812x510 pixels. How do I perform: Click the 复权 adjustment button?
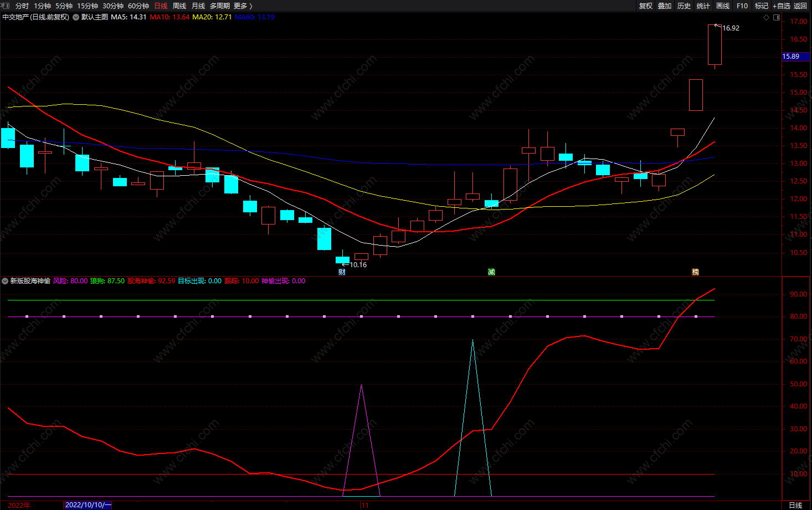tap(646, 6)
